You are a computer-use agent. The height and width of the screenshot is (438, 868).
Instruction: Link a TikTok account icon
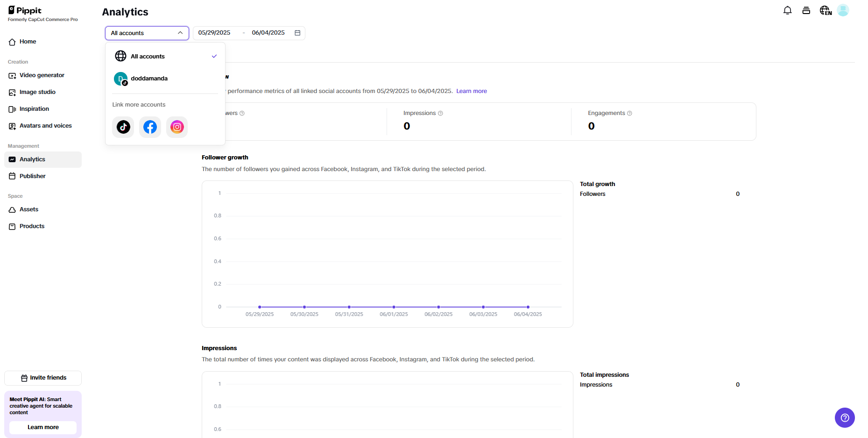[x=123, y=127]
